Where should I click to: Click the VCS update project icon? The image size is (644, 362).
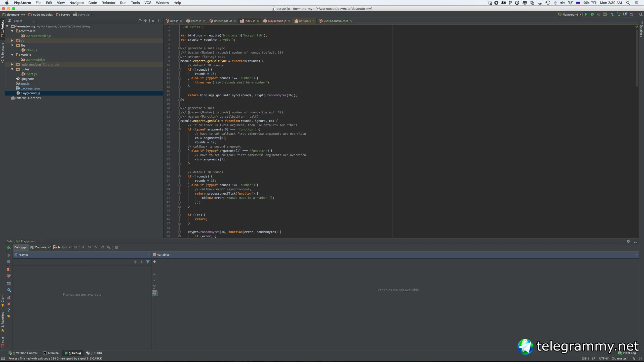tap(613, 15)
